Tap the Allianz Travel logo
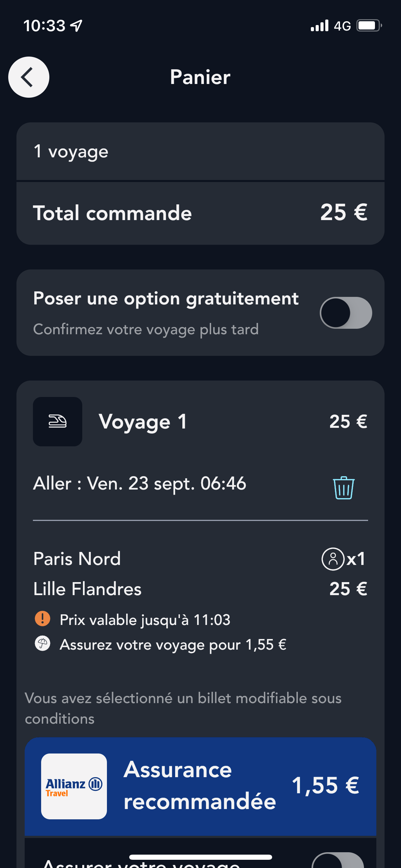 pos(74,786)
